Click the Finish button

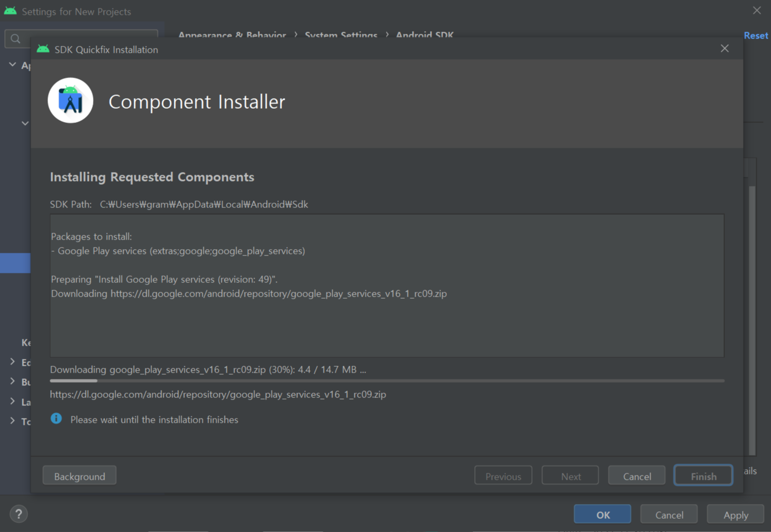pos(703,476)
